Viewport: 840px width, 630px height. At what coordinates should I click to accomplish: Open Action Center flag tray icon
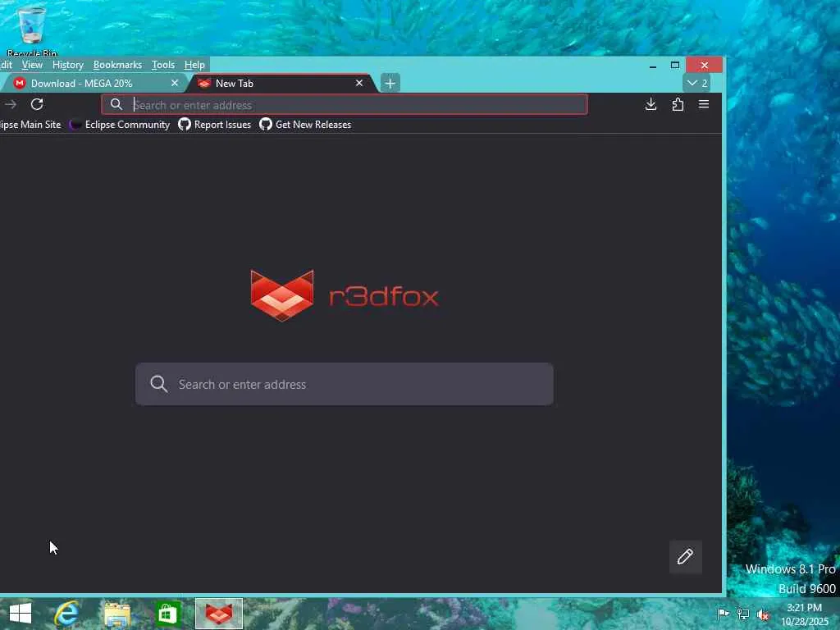[723, 614]
